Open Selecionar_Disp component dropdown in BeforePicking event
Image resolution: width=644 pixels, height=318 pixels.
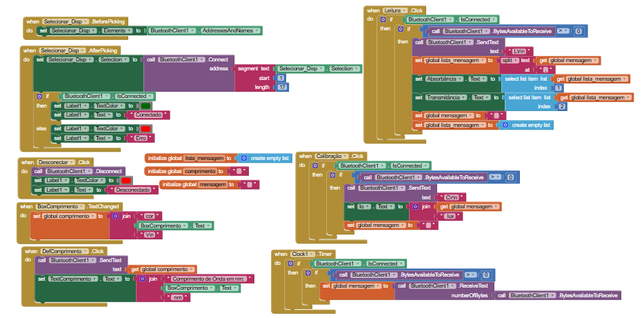tap(82, 21)
